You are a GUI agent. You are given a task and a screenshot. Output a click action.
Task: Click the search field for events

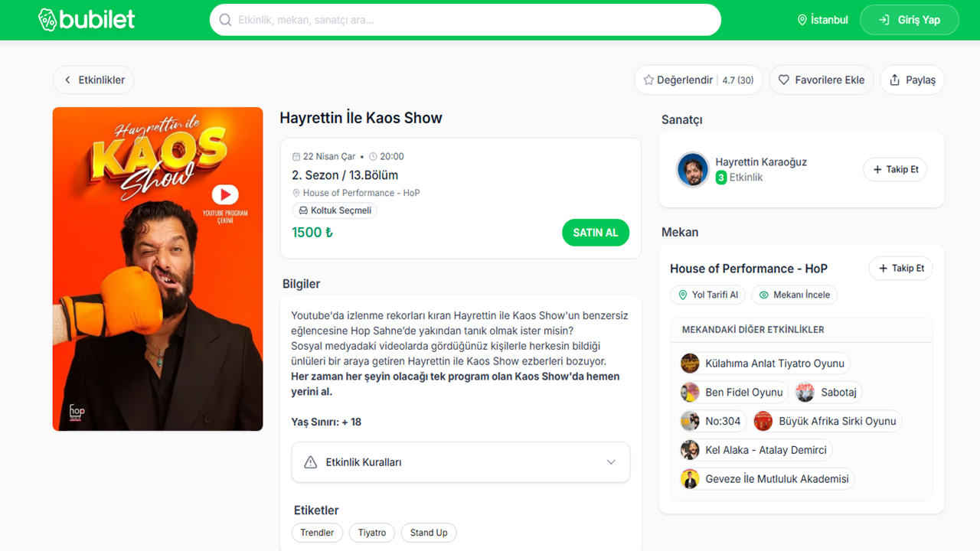[475, 20]
